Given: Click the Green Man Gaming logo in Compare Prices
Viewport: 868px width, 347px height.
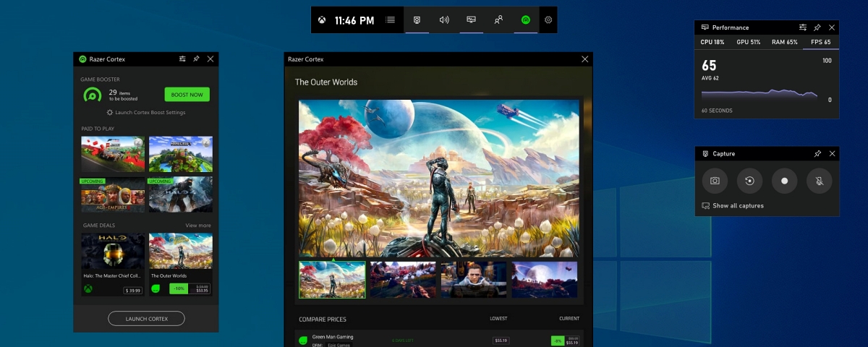Looking at the screenshot, I should [x=303, y=340].
